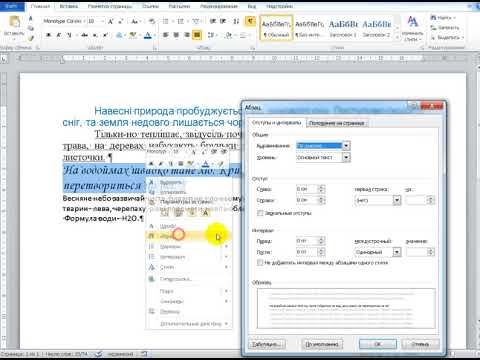This screenshot has height=360, width=480.
Task: Click the spacing before stepper arrows
Action: [x=321, y=241]
